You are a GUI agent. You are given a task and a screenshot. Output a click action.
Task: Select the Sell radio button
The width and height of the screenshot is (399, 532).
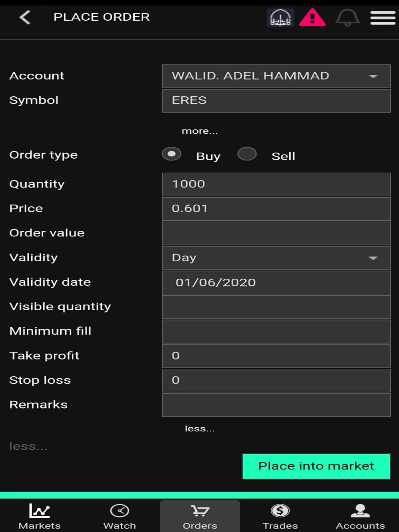pos(247,154)
